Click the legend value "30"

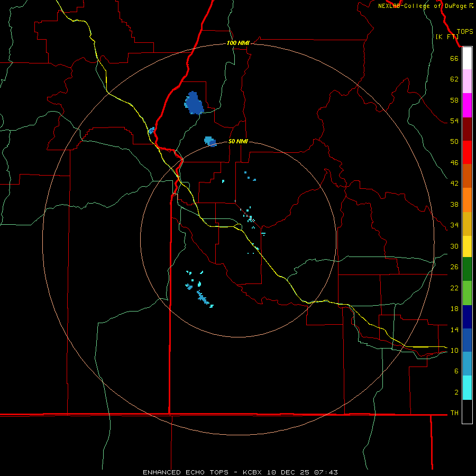454,246
